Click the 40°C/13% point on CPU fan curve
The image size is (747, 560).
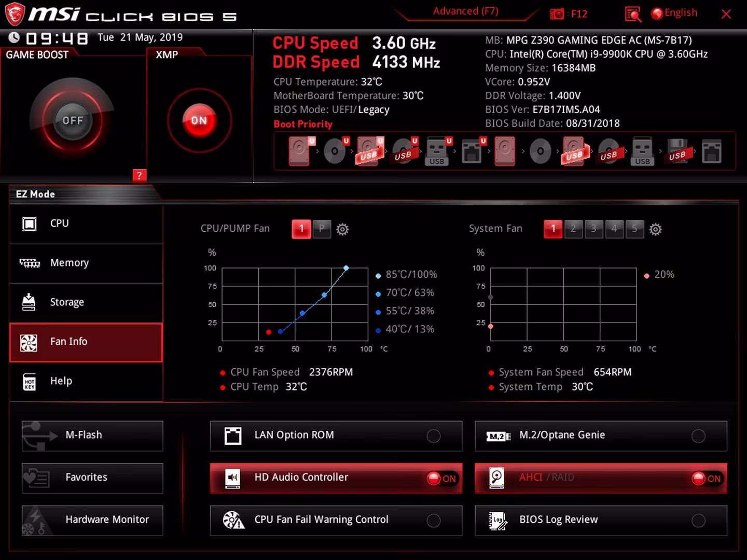(x=280, y=331)
